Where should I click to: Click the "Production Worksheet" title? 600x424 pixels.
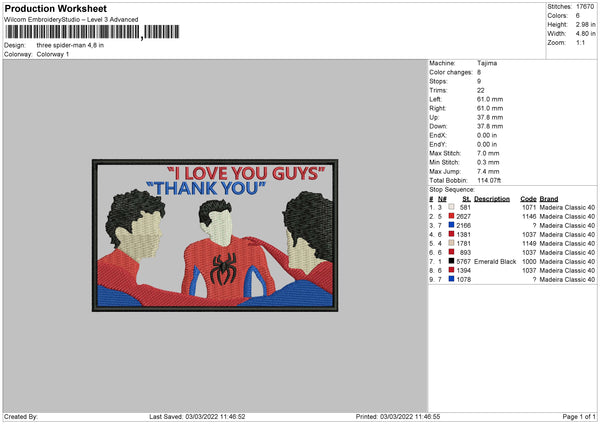pyautogui.click(x=55, y=8)
